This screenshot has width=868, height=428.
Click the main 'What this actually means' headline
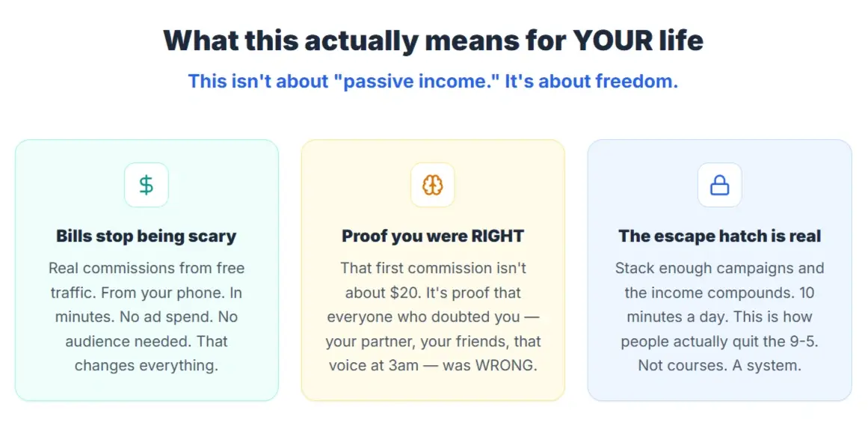[433, 40]
